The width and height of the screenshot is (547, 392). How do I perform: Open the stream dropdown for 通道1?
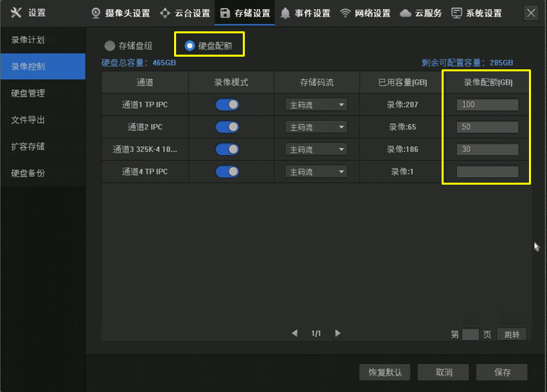point(316,105)
